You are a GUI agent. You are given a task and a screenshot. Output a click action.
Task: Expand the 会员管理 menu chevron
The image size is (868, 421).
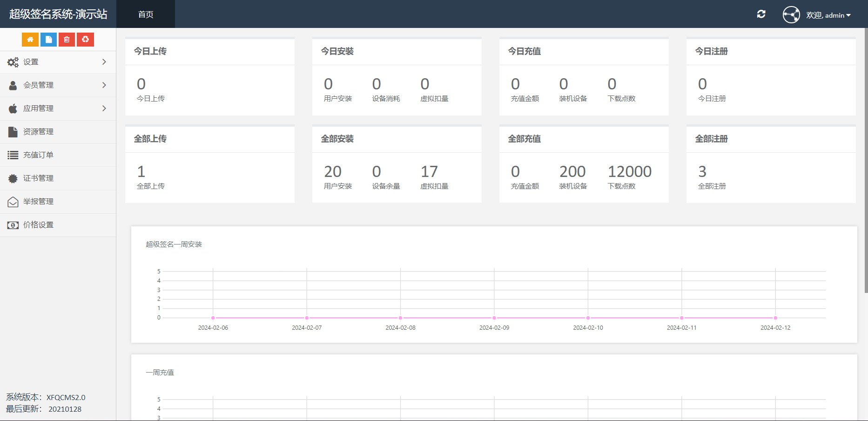tap(104, 85)
